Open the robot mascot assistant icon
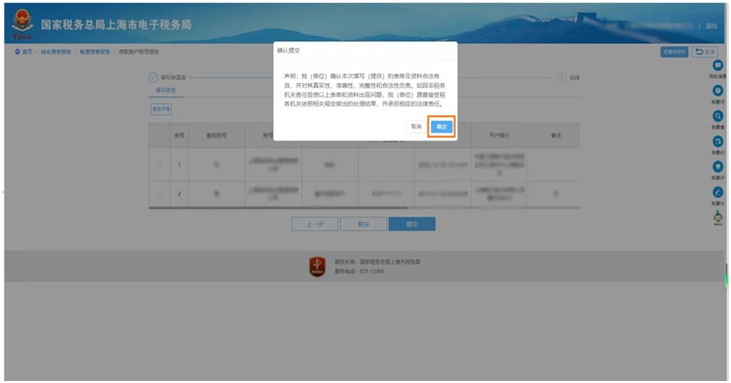 [718, 217]
